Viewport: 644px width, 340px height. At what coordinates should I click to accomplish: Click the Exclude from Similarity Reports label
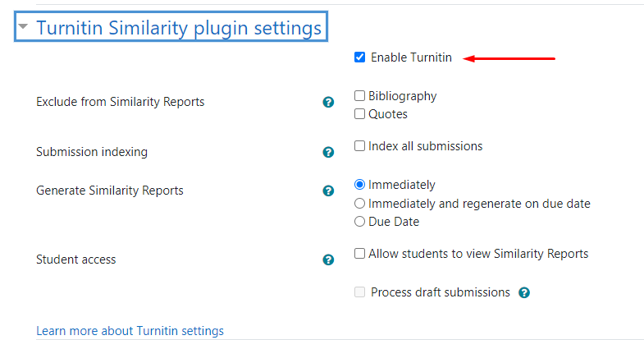[x=121, y=102]
